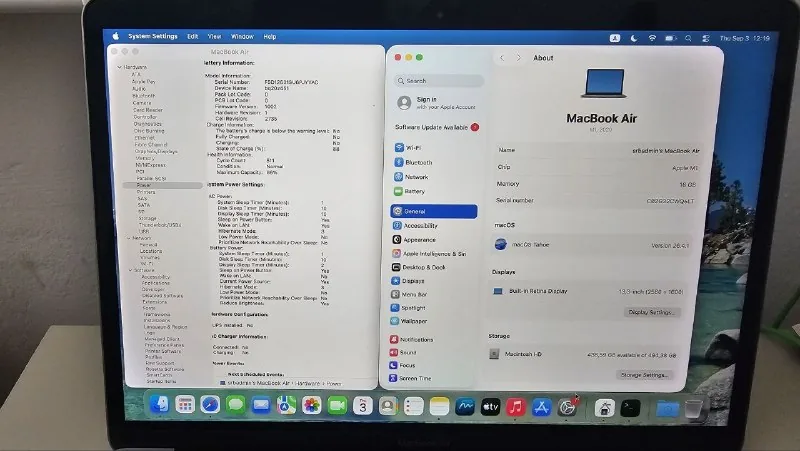800x451 pixels.
Task: Go forward in System Settings
Action: pyautogui.click(x=518, y=58)
